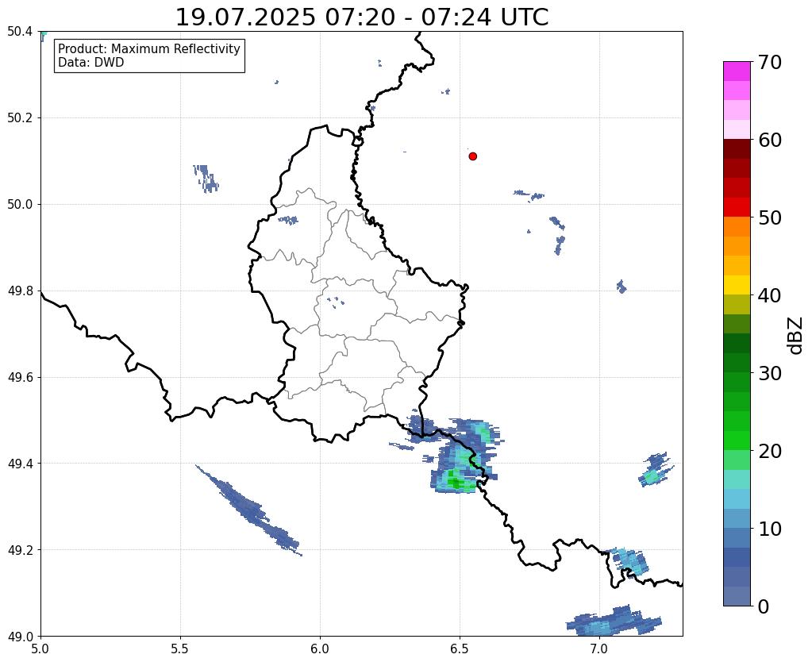Click the colorbar tick label 20
Viewport: 812px width, 662px height.
point(769,451)
